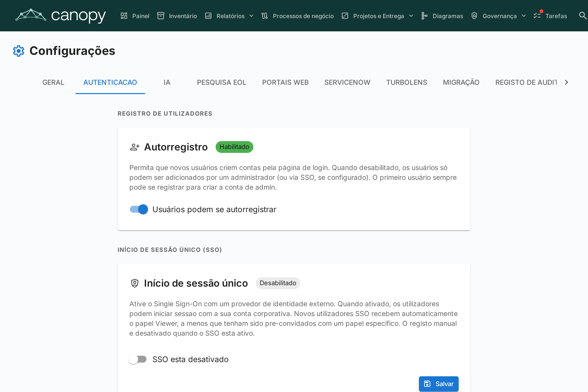
Task: Click the REGISTRO DE UTILIZADORES section label
Action: (x=165, y=113)
